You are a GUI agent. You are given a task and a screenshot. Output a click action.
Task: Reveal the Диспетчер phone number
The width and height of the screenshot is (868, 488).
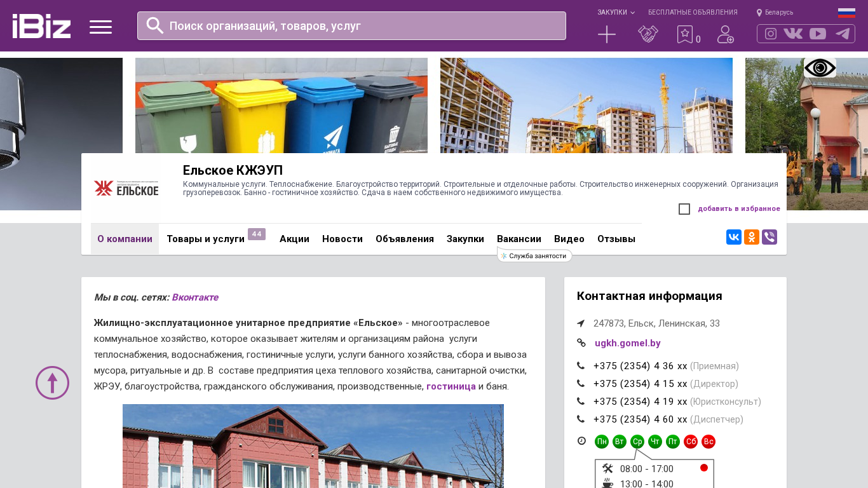point(668,419)
